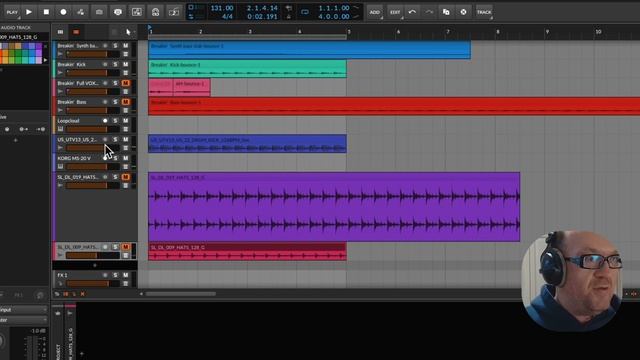Screen dimensions: 640x360
Task: Click the instrument icon on KORG MS-20 V track
Action: pyautogui.click(x=60, y=167)
